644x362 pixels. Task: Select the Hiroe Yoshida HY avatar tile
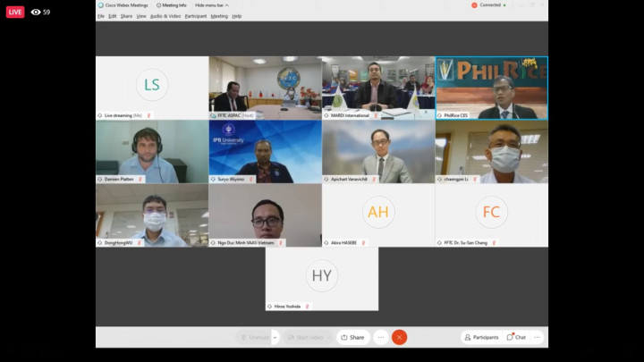321,277
